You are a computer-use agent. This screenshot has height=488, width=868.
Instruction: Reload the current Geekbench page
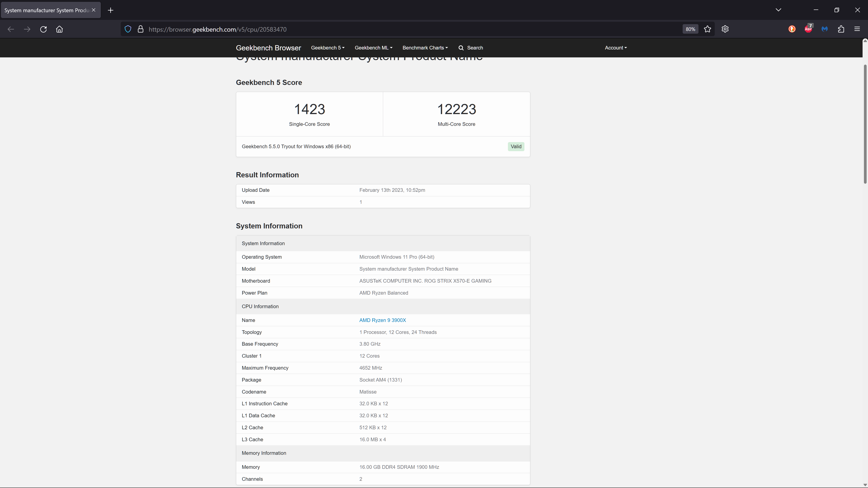point(43,29)
